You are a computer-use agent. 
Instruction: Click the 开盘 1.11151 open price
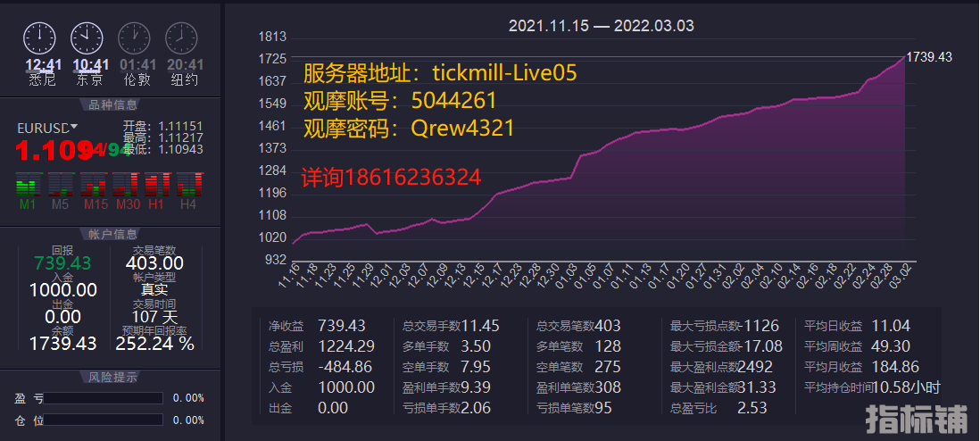tap(162, 127)
